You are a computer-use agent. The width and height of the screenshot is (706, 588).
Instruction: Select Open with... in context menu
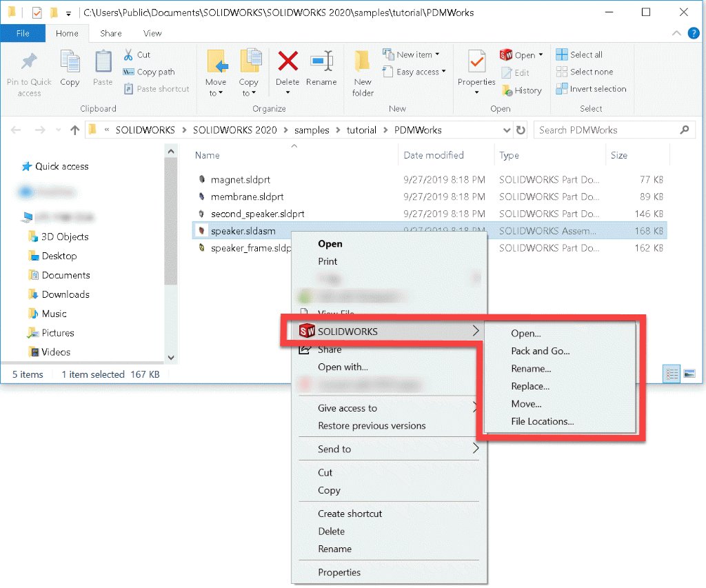tap(343, 367)
